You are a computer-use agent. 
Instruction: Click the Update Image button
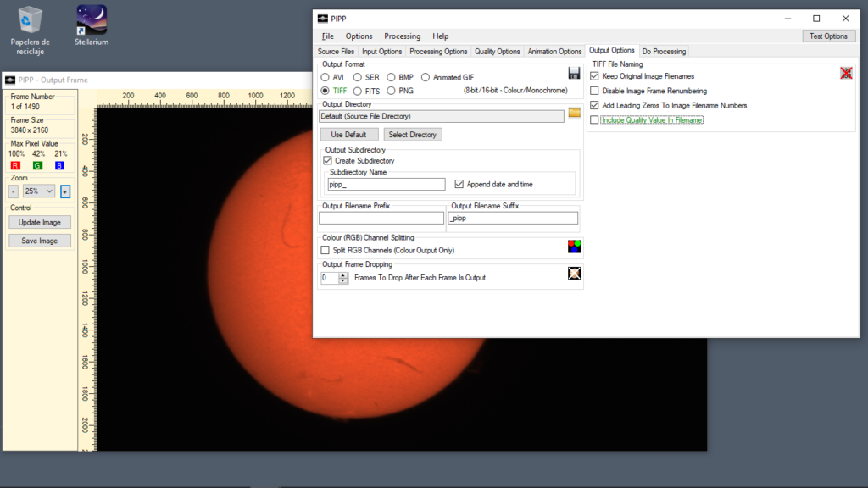click(x=39, y=223)
